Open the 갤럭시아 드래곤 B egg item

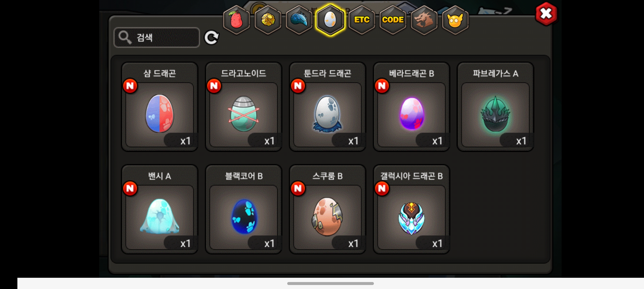coord(412,209)
